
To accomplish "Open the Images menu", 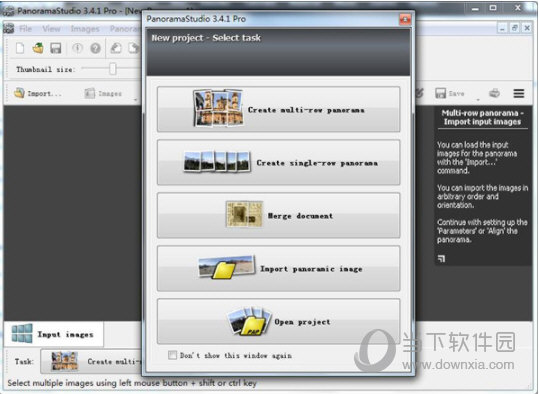I will (x=85, y=29).
